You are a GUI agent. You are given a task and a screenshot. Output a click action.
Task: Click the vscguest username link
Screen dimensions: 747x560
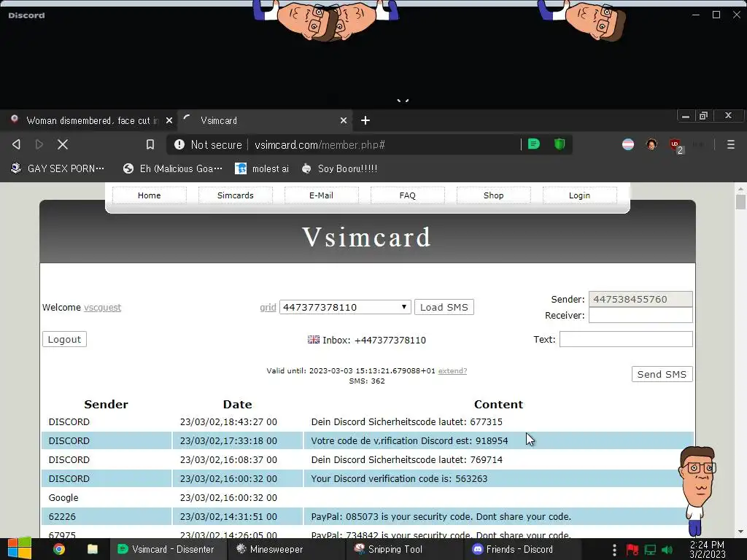click(x=102, y=308)
